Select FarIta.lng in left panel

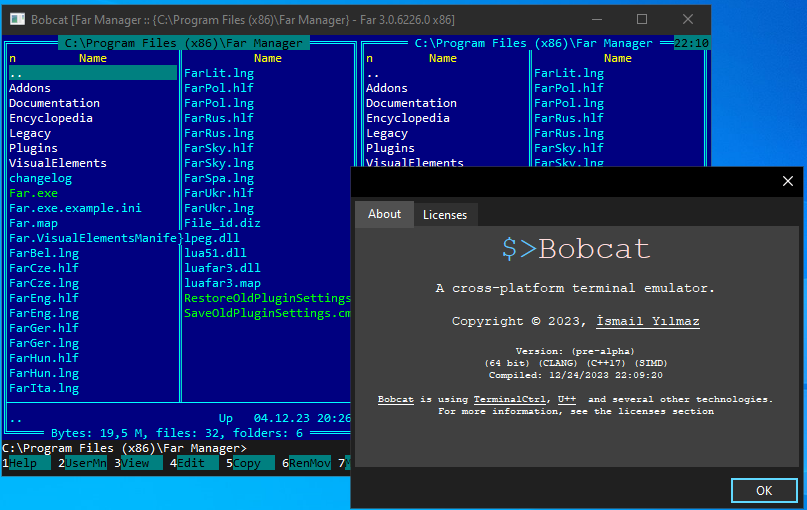(x=44, y=388)
